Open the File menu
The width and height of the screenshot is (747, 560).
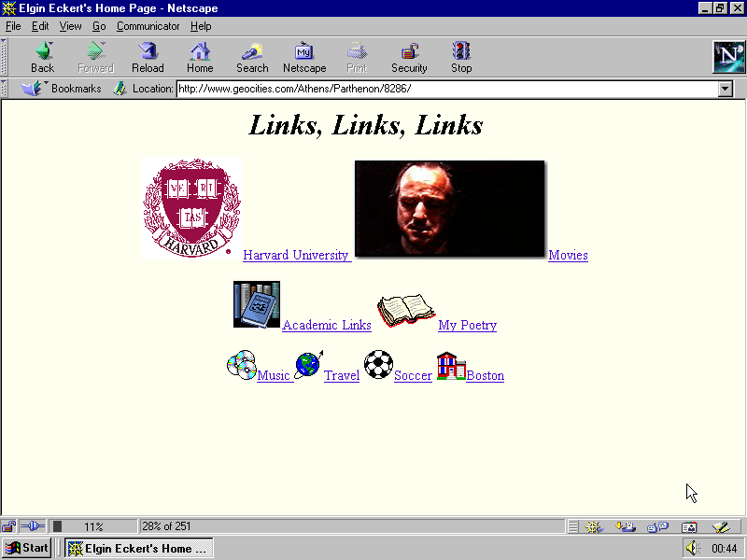tap(13, 26)
